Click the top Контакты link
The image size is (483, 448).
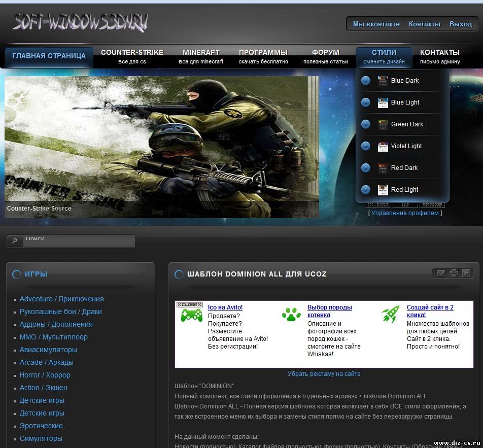pos(424,24)
